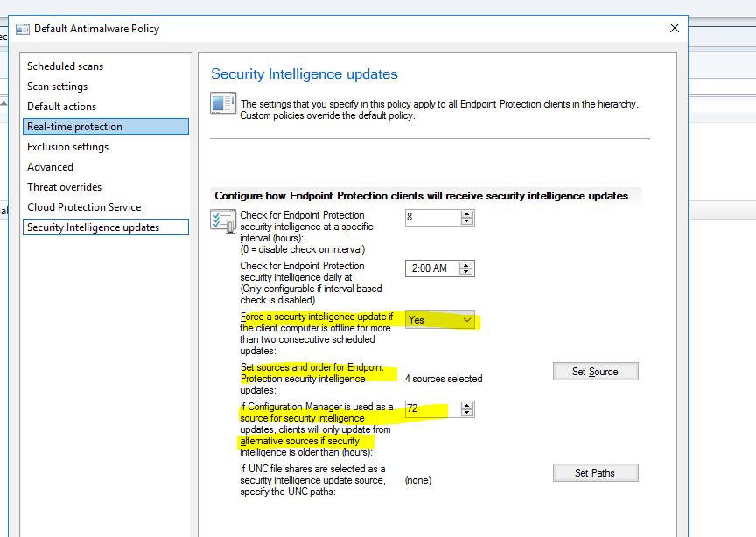Click the 'If UNC file shares are selected' label
Image resolution: width=756 pixels, height=537 pixels.
(x=313, y=480)
